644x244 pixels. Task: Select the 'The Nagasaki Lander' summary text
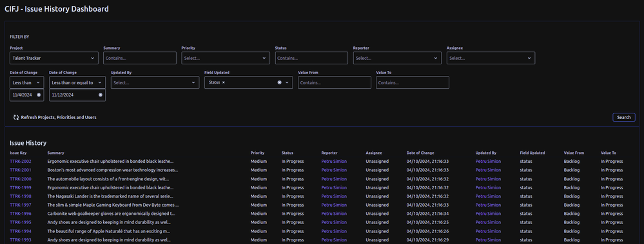(x=110, y=196)
